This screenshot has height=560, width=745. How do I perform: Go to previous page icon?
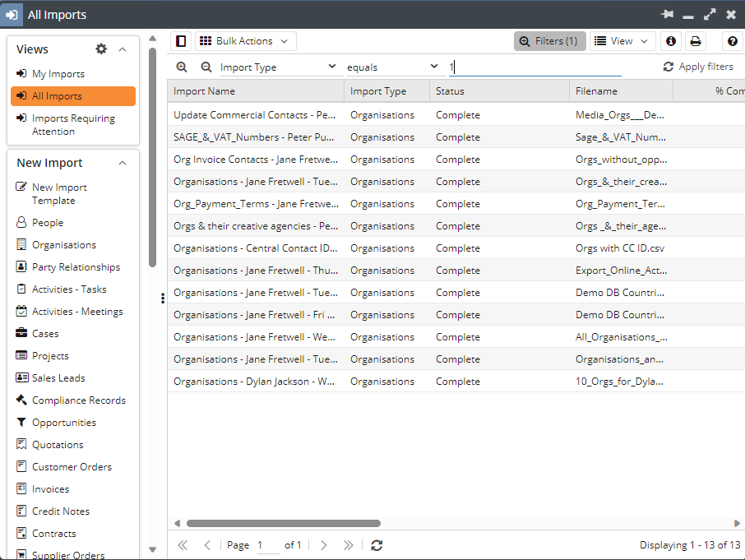[x=207, y=545]
